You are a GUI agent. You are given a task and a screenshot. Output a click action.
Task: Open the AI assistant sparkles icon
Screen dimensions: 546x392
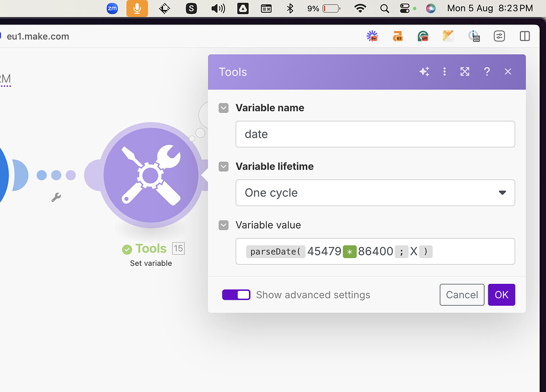(424, 71)
